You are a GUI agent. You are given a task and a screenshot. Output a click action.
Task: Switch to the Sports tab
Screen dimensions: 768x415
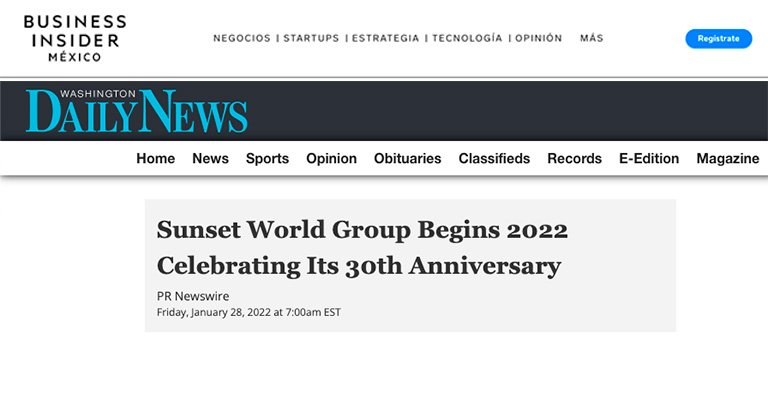(x=267, y=159)
